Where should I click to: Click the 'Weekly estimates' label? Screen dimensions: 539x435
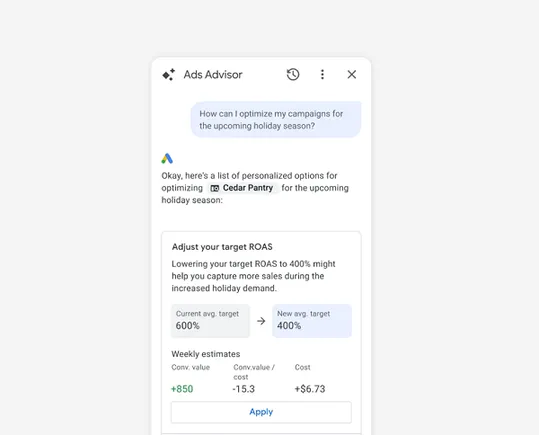tap(206, 354)
